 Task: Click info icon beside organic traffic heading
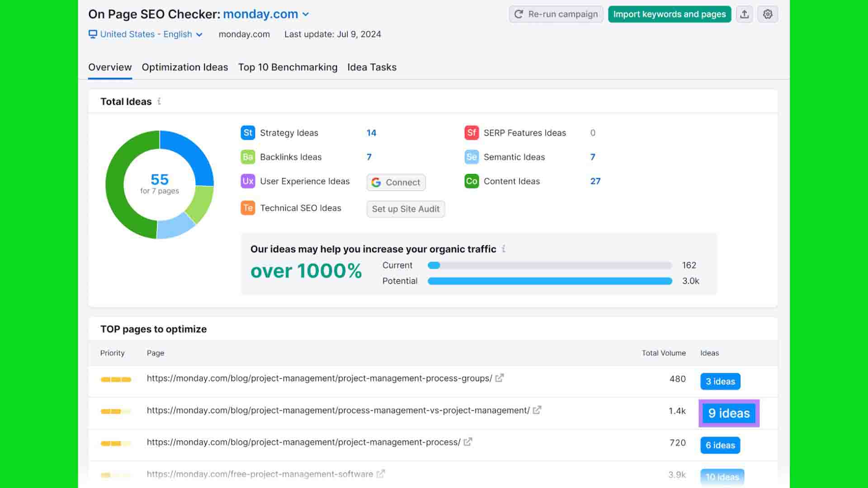(x=504, y=249)
